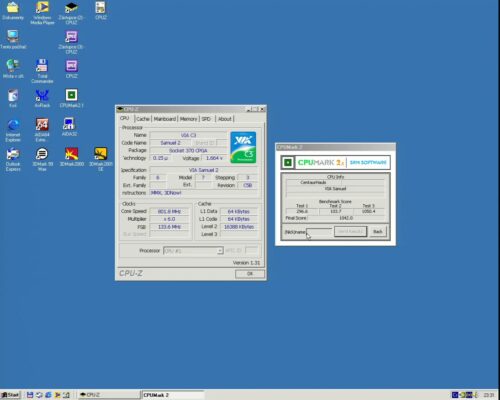This screenshot has height=400, width=500.
Task: Click the Revision value field in CPU-Z
Action: pos(248,185)
